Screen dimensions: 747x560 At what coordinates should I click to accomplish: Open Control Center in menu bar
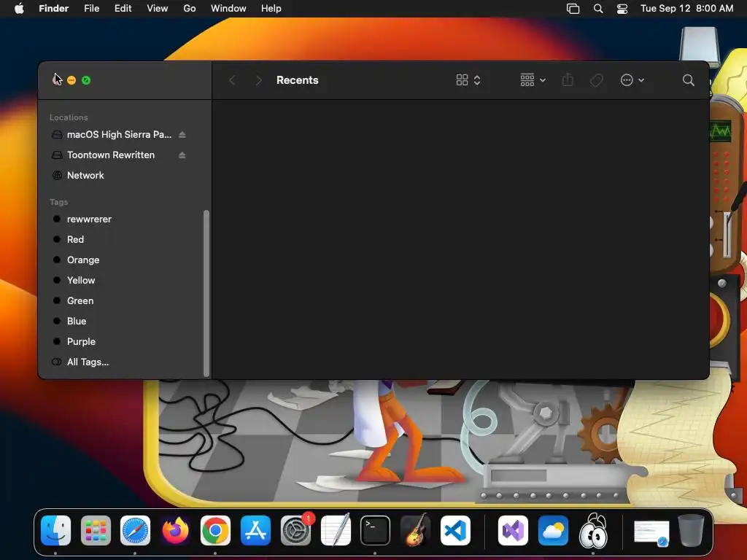[x=622, y=9]
